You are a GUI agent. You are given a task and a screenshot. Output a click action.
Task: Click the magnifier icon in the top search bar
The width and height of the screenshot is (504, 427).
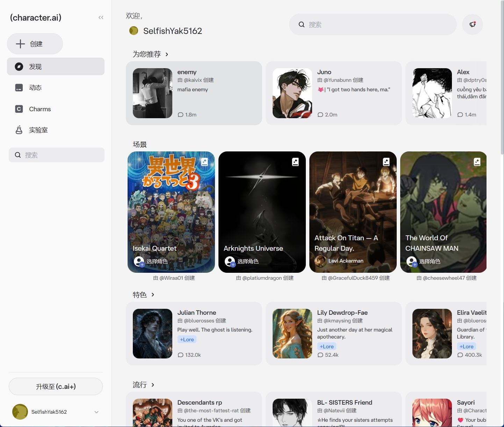pos(301,24)
